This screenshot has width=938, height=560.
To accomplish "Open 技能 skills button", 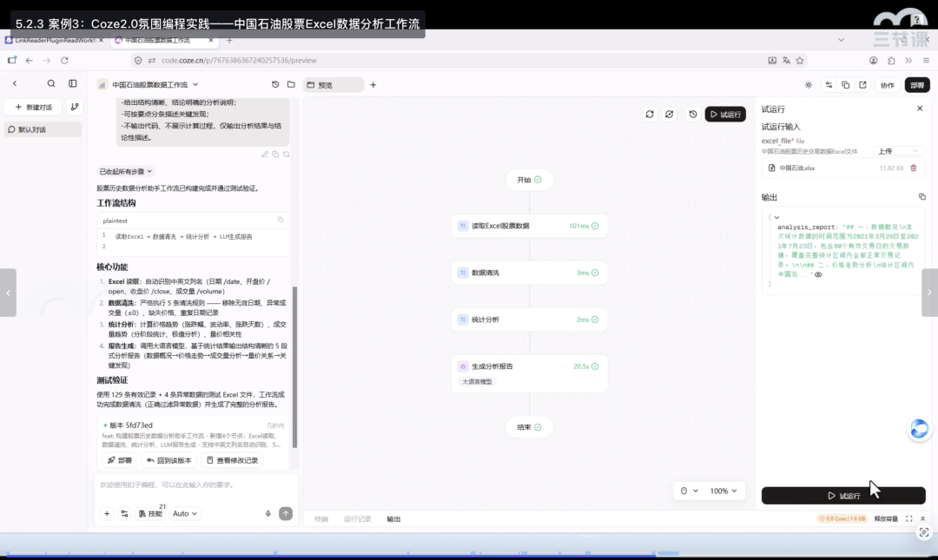I will [x=151, y=513].
